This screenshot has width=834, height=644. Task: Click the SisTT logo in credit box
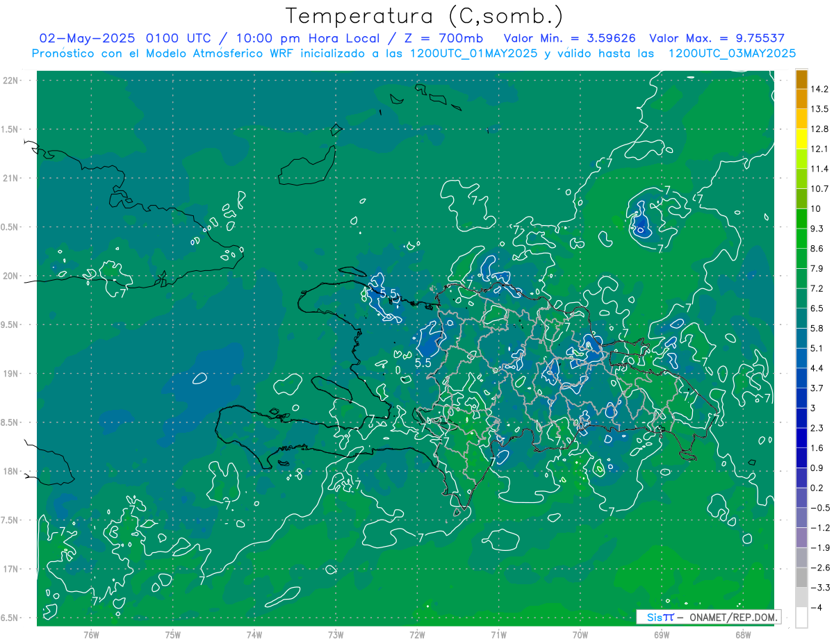660,617
